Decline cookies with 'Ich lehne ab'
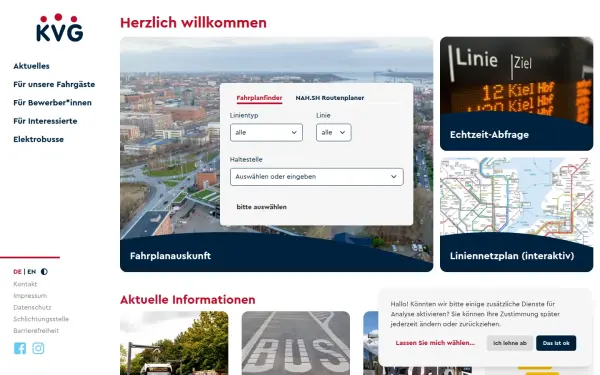 510,343
